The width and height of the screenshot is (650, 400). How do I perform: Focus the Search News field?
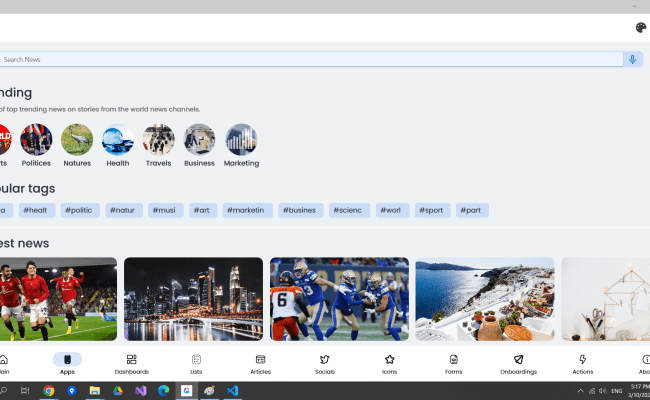coord(311,59)
